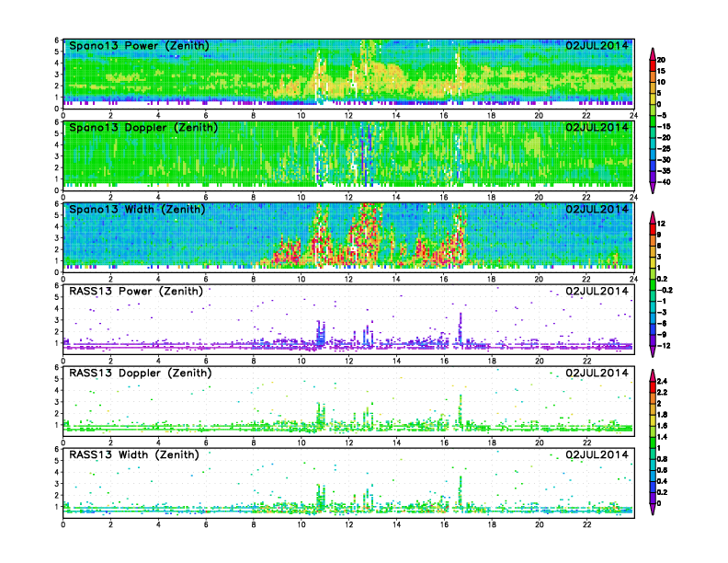The width and height of the screenshot is (728, 563).
Task: Click the 'Spano13 Power (Zenith)' panel title
Action: [139, 46]
